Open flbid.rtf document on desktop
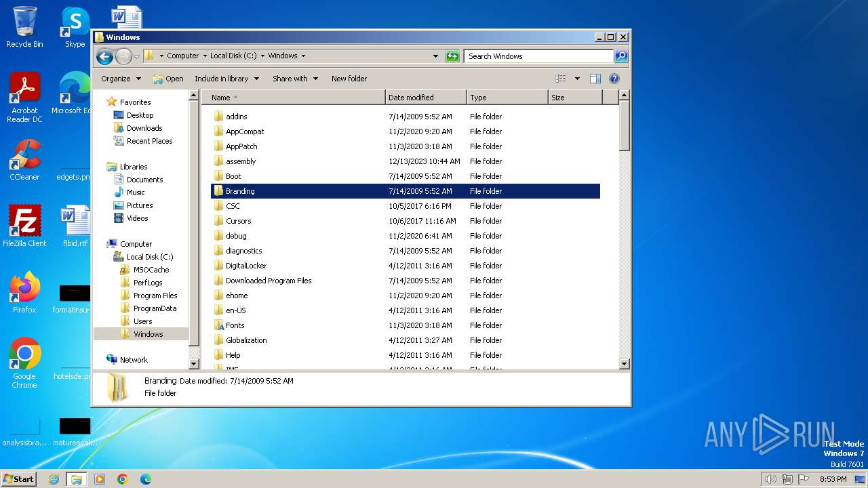 coord(75,226)
